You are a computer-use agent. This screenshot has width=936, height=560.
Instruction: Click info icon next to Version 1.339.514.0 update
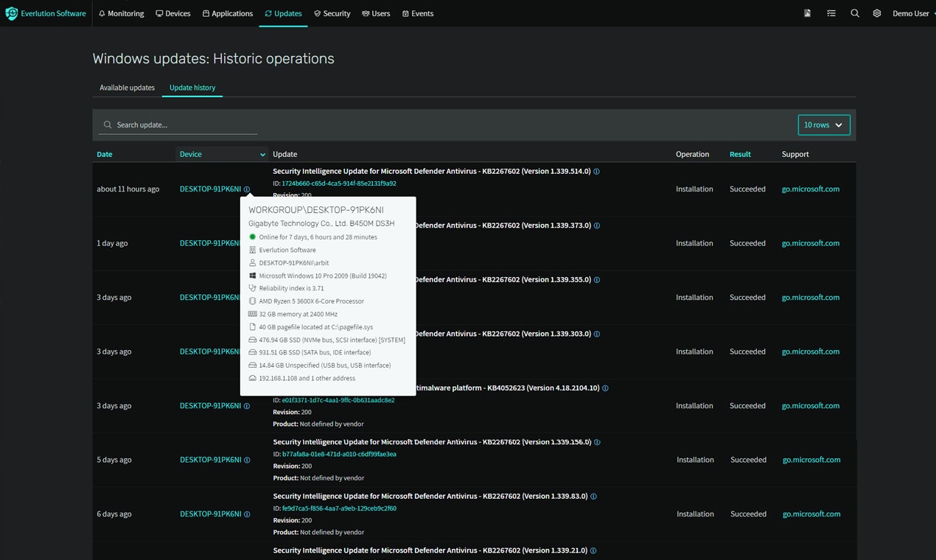coord(597,172)
